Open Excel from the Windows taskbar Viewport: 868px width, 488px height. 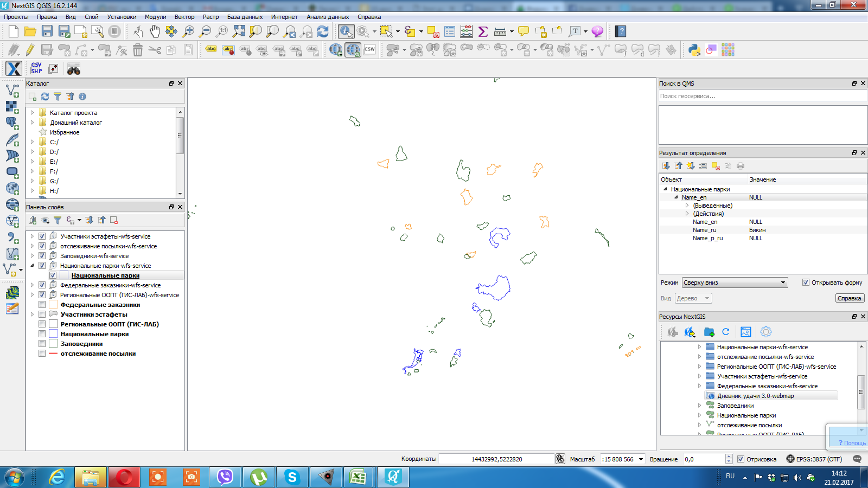358,477
